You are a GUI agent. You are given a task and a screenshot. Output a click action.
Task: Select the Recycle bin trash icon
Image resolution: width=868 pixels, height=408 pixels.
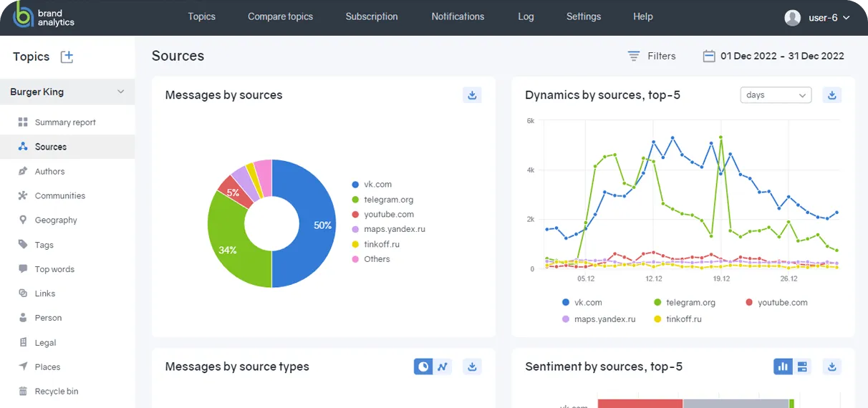[x=23, y=392]
